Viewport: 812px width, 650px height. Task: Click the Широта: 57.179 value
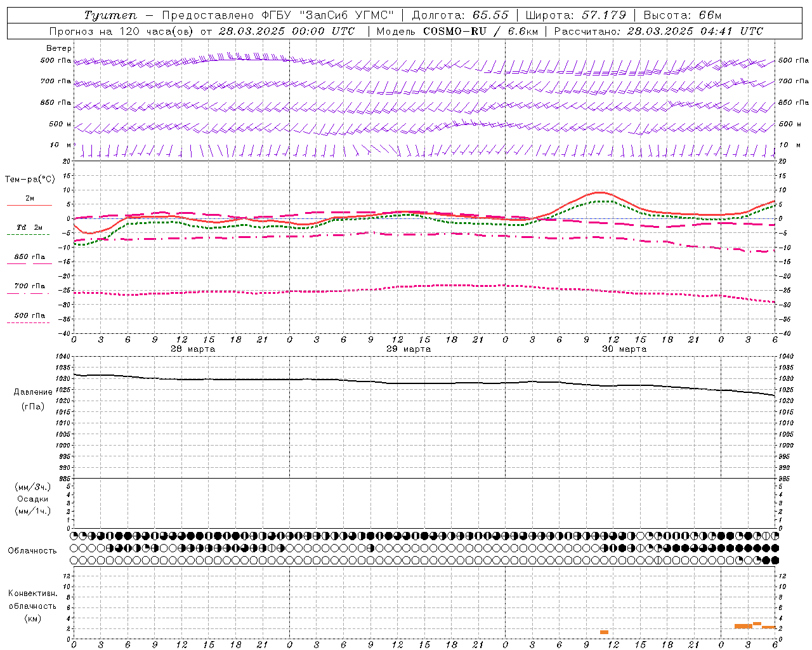(576, 15)
